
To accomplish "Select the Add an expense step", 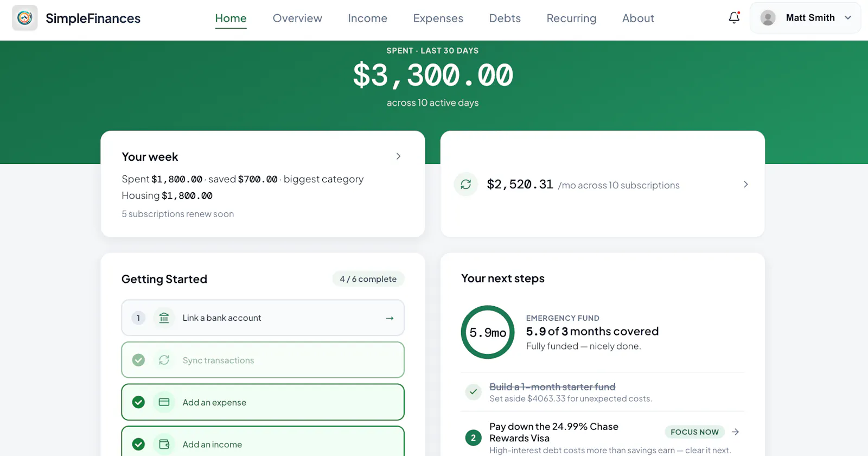I will coord(263,402).
